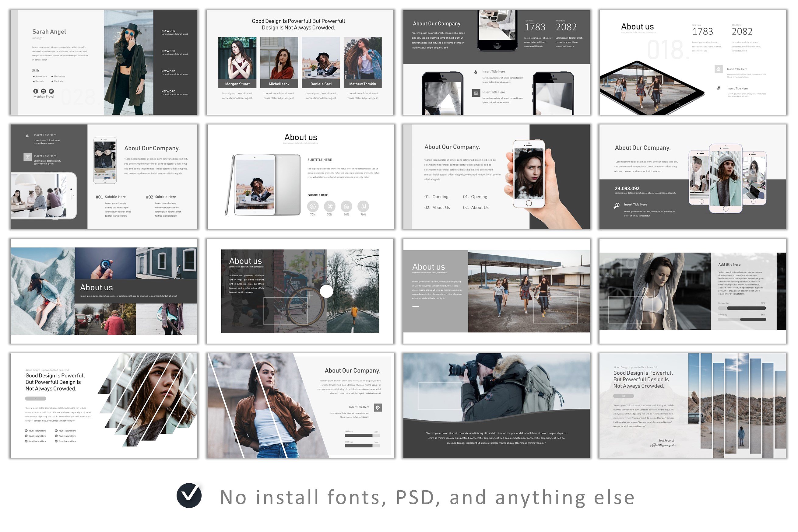The height and width of the screenshot is (532, 798).
Task: Click the Photoshop skill bullet
Action: (52, 76)
